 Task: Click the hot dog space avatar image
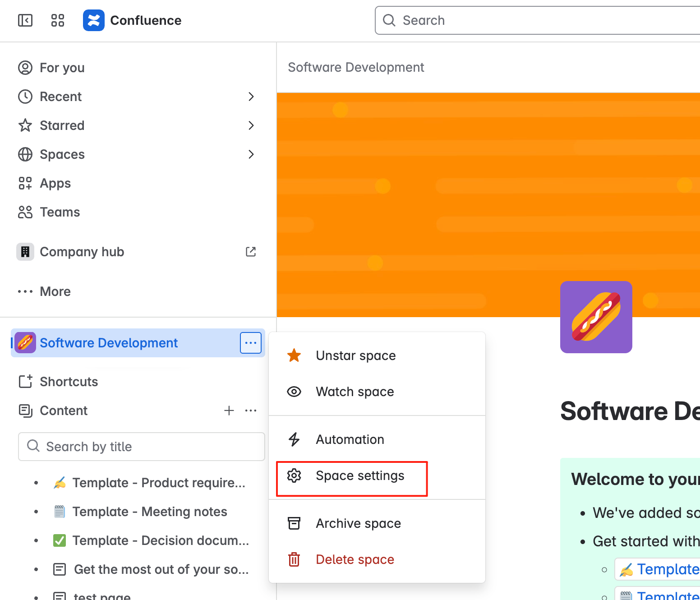[596, 317]
